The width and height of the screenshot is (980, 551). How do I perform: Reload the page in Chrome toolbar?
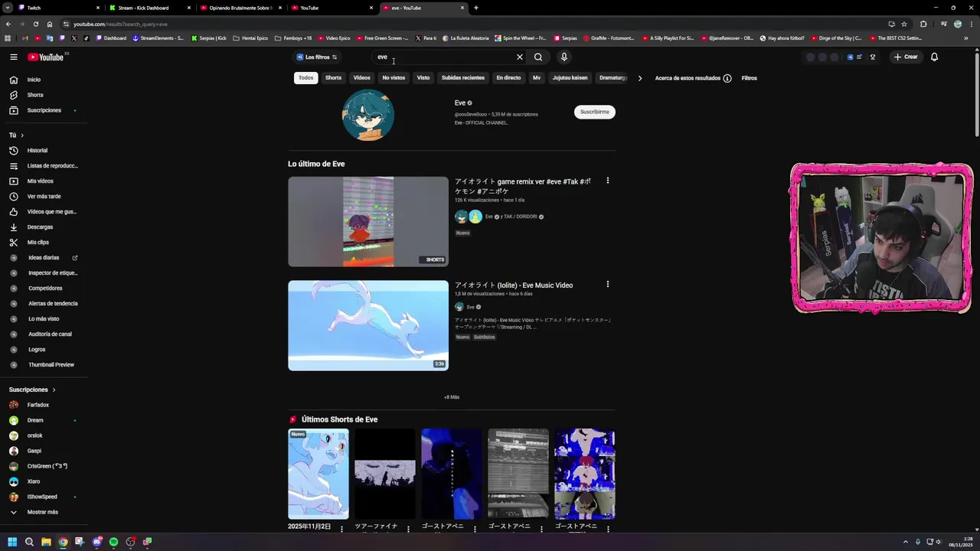[x=36, y=24]
